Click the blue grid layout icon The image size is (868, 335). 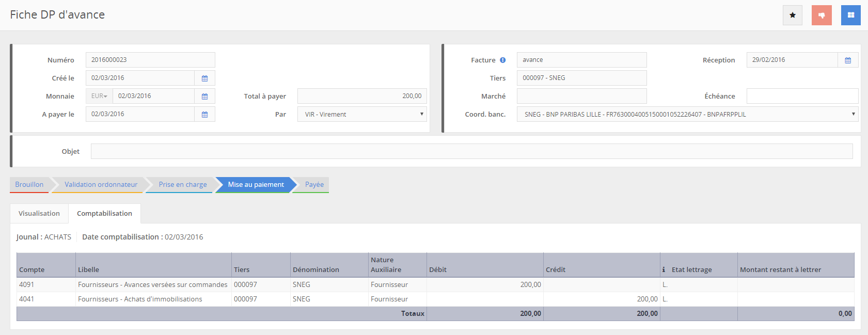click(850, 15)
